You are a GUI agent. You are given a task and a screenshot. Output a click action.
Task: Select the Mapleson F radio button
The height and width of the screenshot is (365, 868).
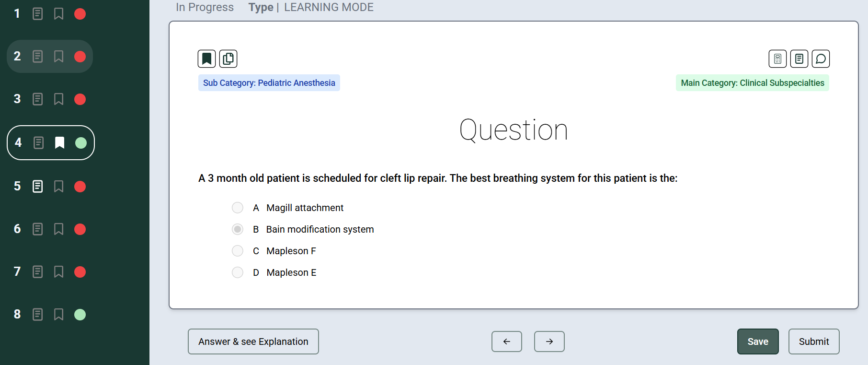point(238,251)
